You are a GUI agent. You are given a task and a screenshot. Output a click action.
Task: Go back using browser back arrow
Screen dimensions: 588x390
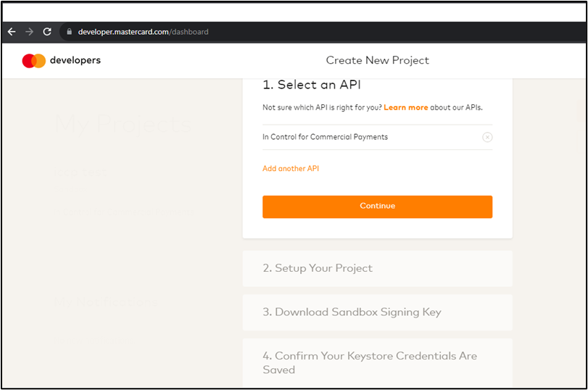[12, 32]
